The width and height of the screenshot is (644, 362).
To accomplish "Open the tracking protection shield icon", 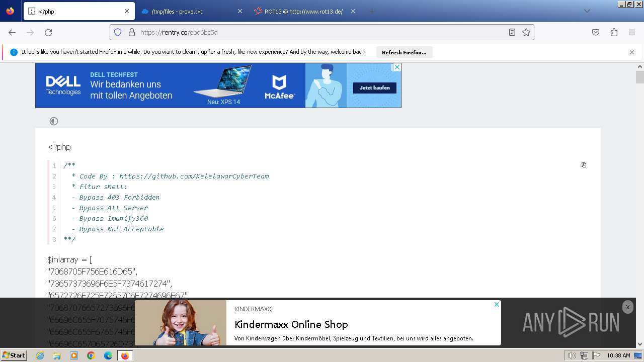I will 118,32.
